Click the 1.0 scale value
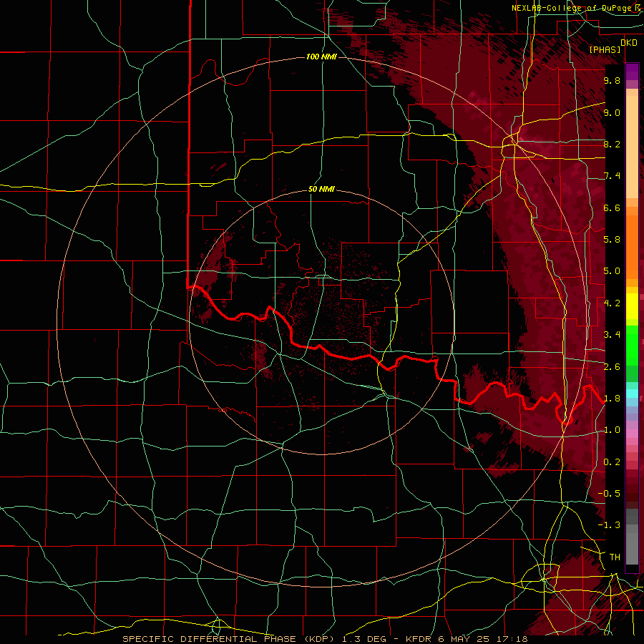The width and height of the screenshot is (644, 644). click(x=612, y=430)
